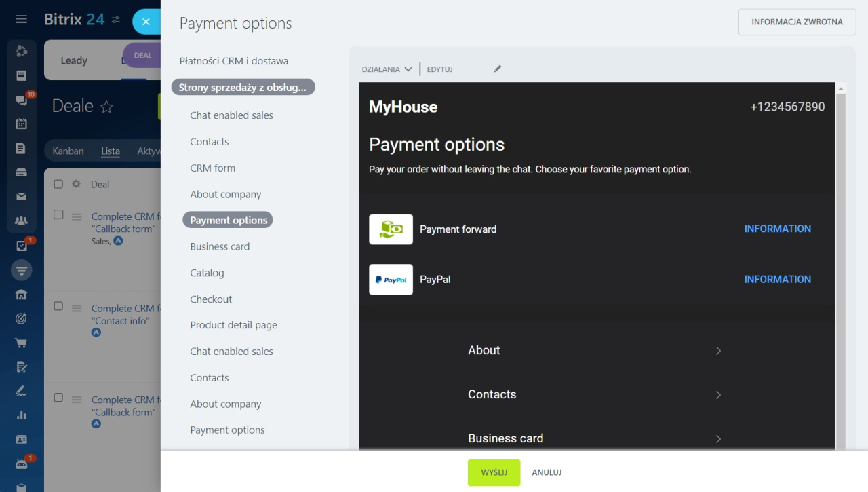Switch to Lista view

click(x=111, y=151)
